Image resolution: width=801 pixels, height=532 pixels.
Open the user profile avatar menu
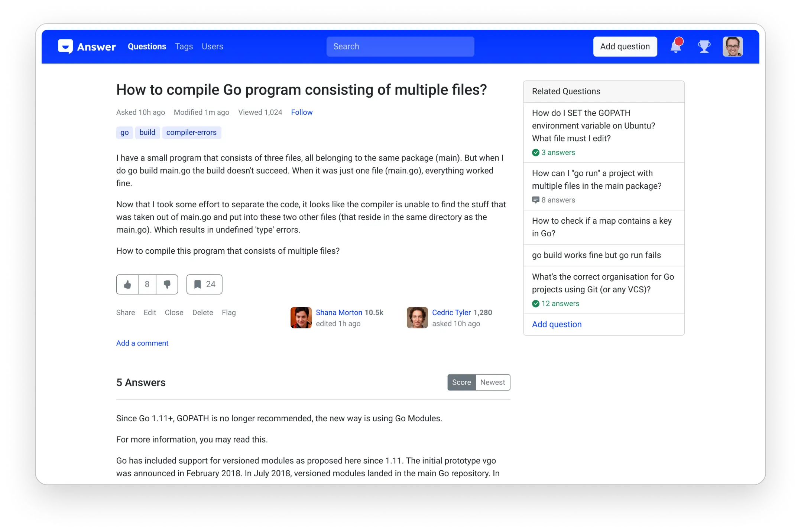(x=732, y=46)
